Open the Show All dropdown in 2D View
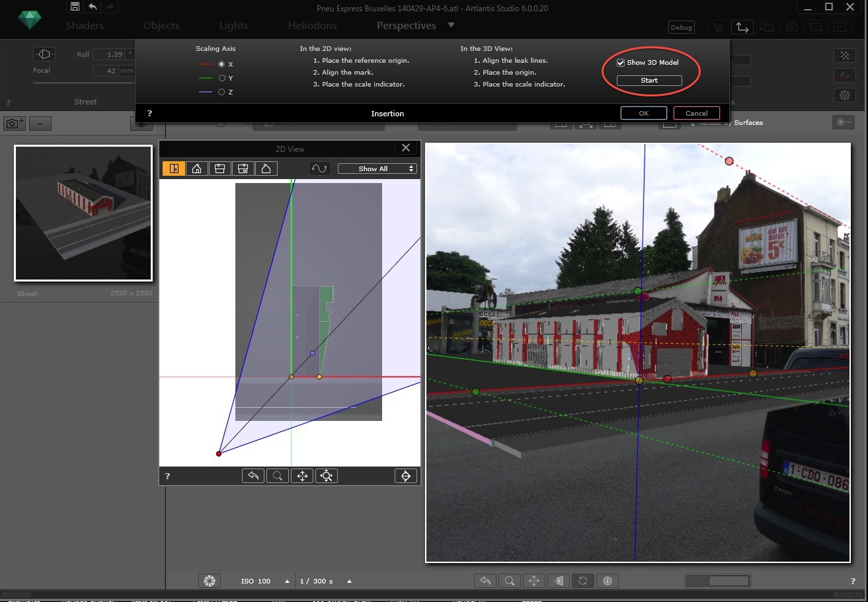 click(377, 169)
